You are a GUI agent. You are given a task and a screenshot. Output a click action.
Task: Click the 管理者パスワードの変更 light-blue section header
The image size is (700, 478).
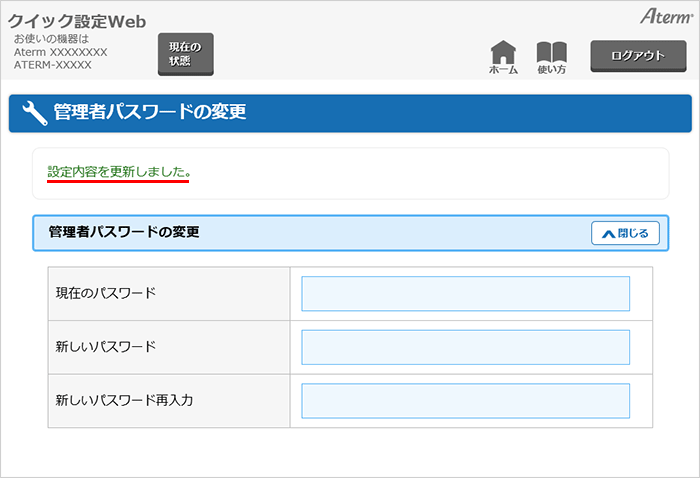coord(300,233)
